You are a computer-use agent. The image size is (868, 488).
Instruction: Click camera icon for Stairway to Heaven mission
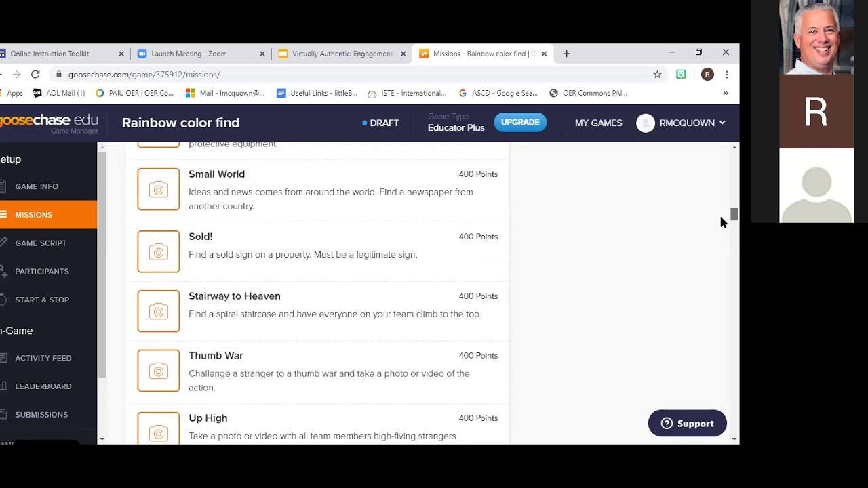(159, 311)
